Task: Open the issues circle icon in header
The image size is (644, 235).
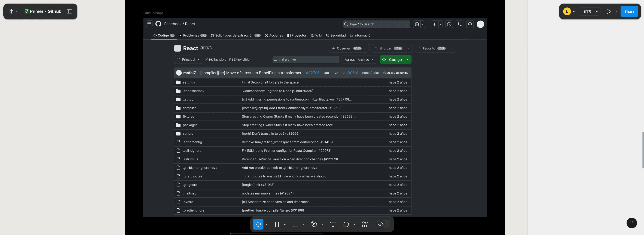Action: pos(449,24)
